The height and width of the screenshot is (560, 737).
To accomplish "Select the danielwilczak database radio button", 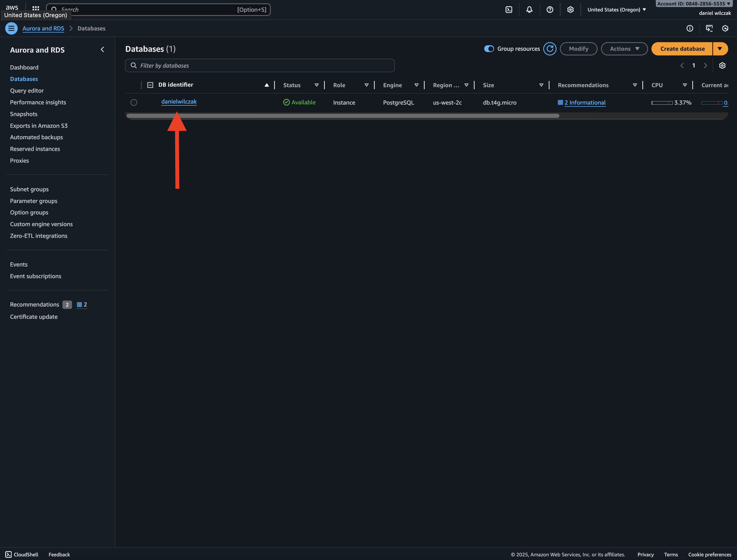I will coord(134,103).
